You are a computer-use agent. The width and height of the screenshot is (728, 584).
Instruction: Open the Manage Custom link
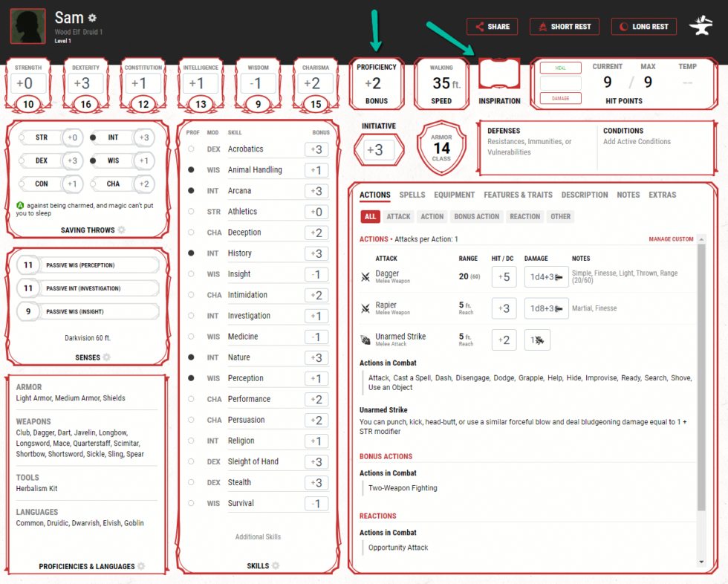[672, 240]
